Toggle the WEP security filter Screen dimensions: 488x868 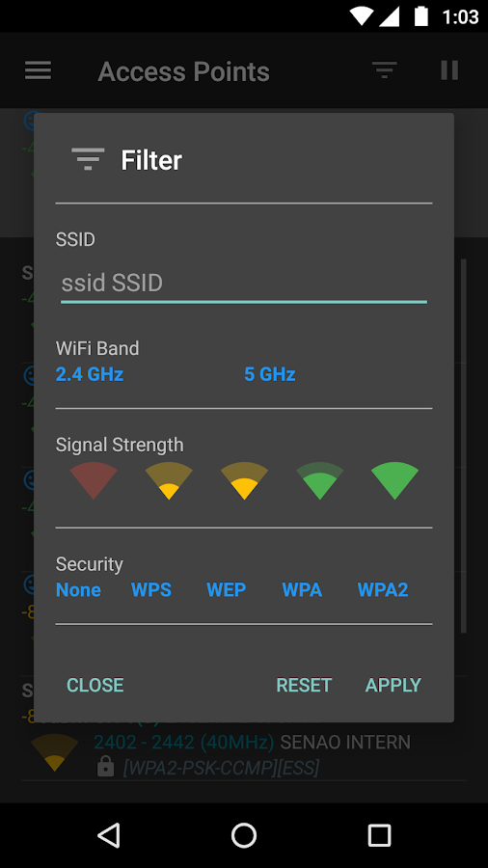(227, 590)
